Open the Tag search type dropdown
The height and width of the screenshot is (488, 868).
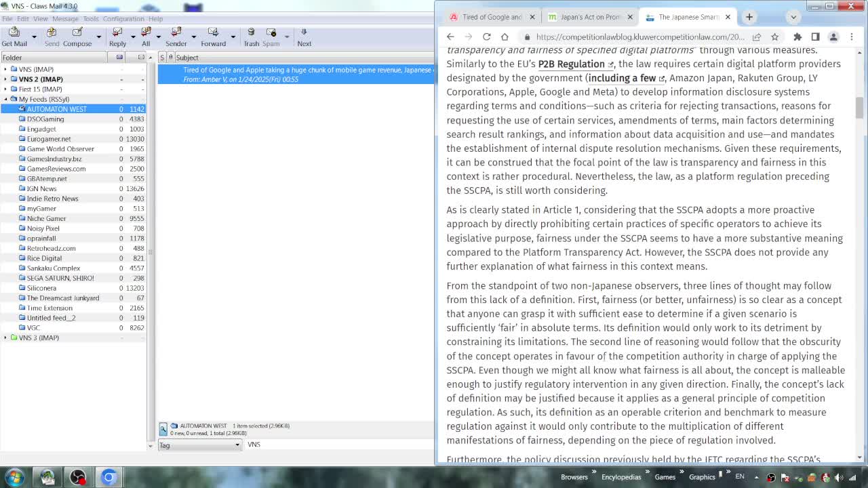point(199,445)
